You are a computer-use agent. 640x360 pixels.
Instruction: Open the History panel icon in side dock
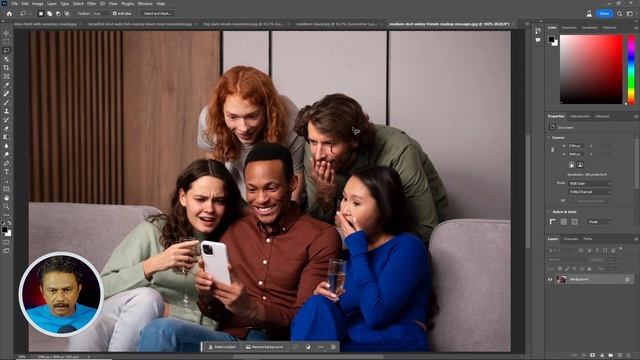click(538, 31)
